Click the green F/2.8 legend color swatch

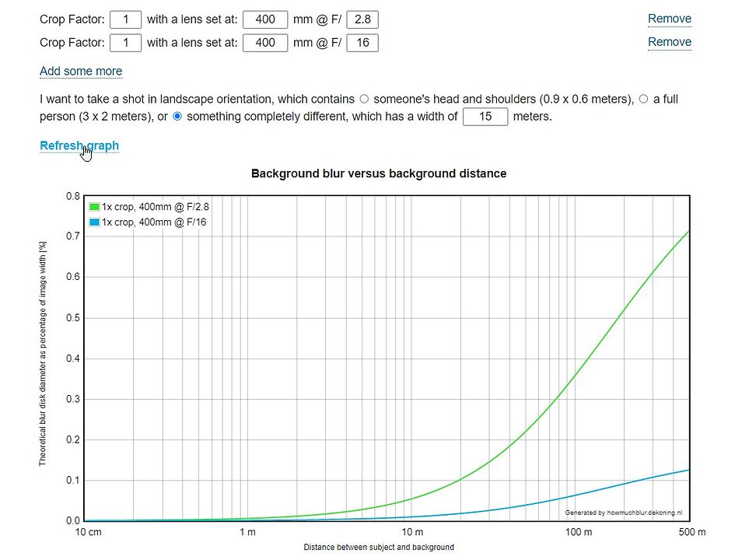(x=95, y=207)
